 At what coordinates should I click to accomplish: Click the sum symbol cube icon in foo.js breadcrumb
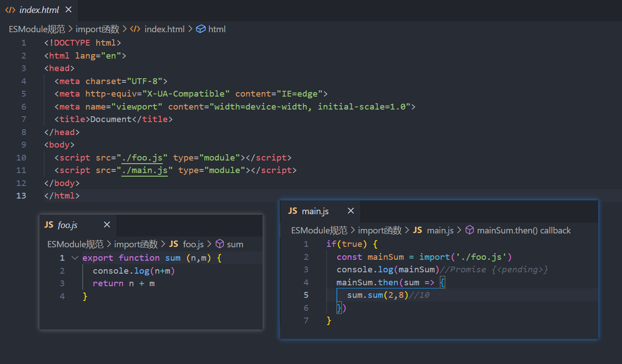pyautogui.click(x=220, y=244)
